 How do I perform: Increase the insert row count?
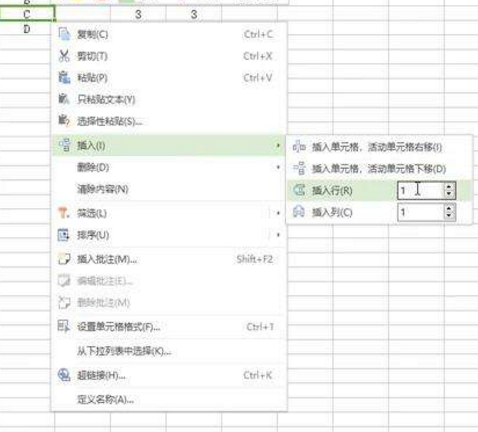449,187
